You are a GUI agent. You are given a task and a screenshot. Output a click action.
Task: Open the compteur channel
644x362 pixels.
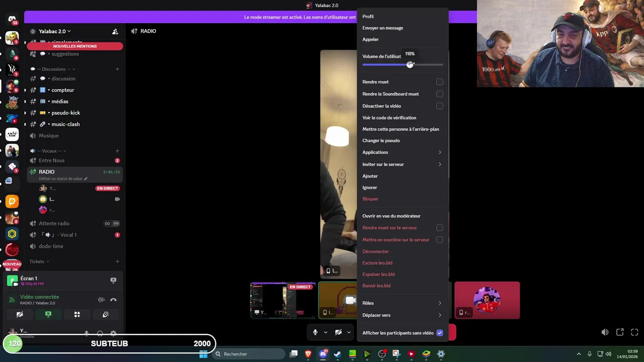click(x=74, y=90)
